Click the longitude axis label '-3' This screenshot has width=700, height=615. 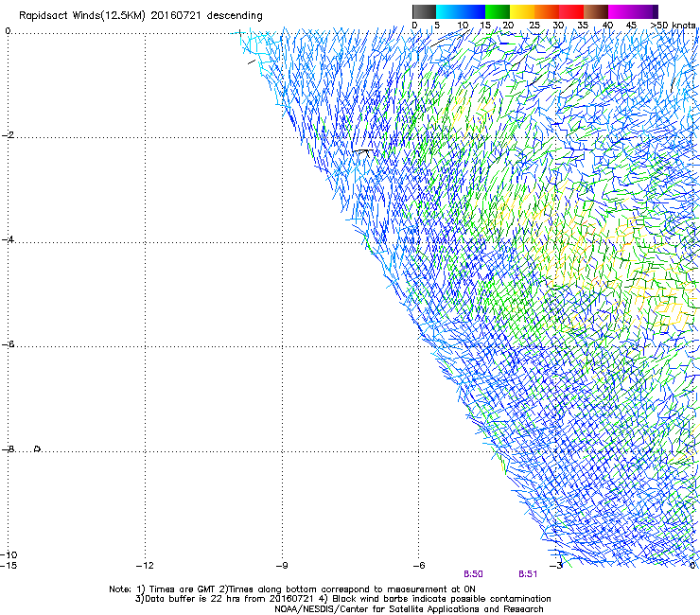(556, 566)
